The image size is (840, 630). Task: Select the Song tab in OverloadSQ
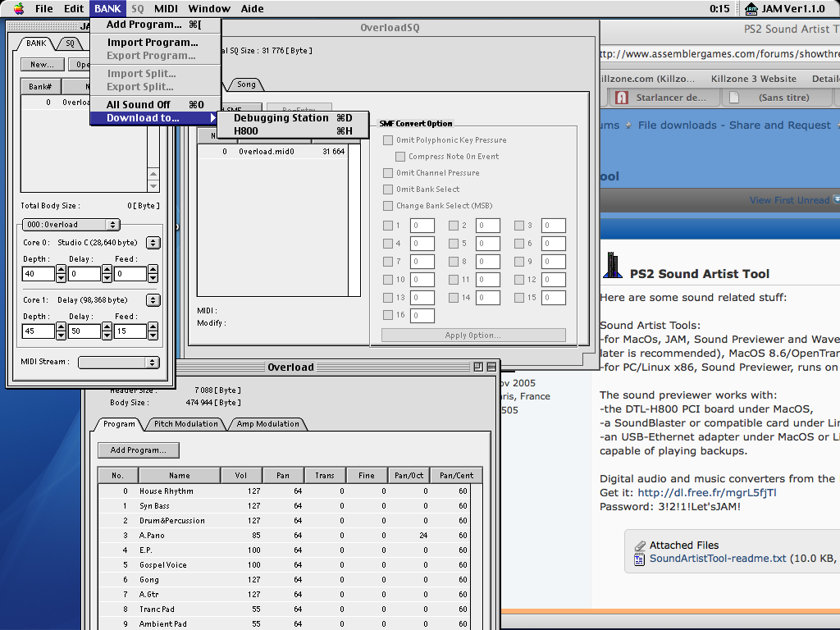(246, 84)
